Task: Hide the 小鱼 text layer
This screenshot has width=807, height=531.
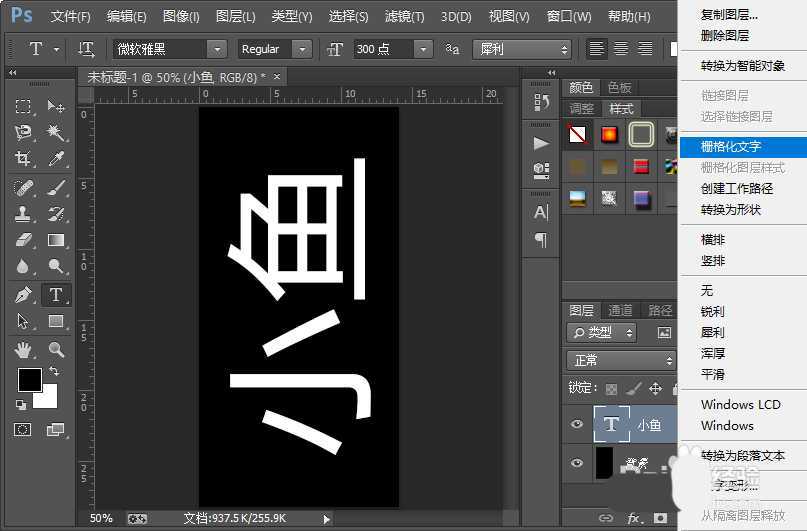Action: pos(576,425)
